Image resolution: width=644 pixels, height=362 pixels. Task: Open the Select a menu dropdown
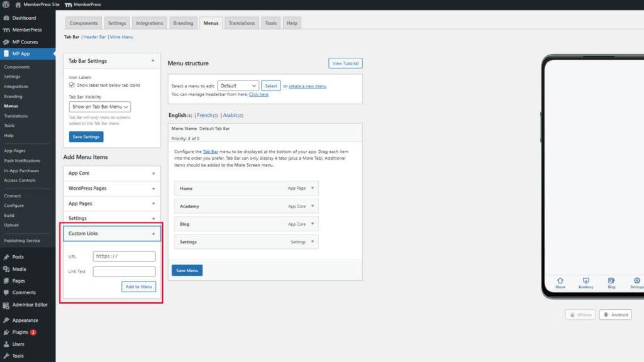pos(238,85)
